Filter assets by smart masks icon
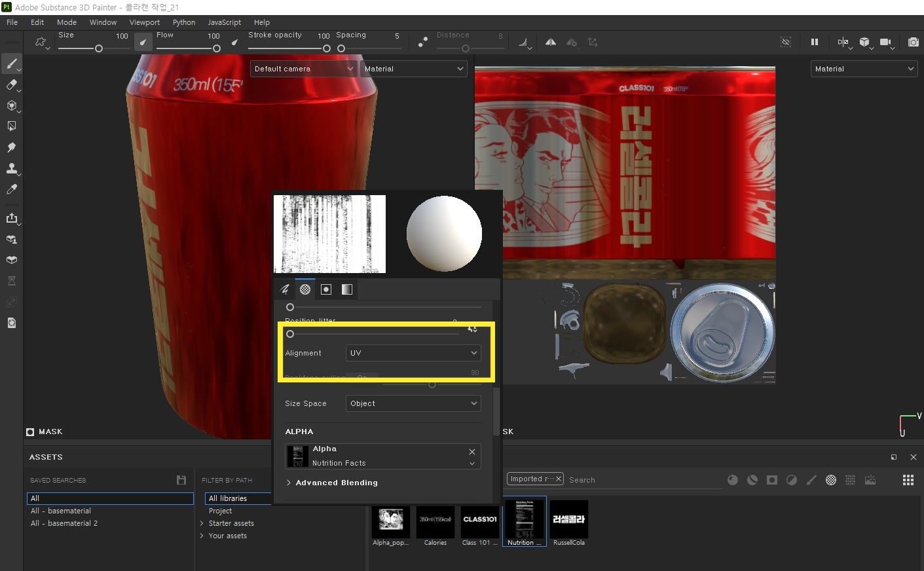The image size is (924, 571). (x=772, y=480)
